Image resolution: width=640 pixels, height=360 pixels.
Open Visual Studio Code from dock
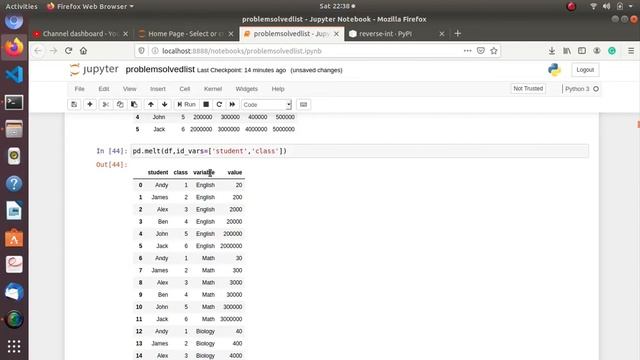pyautogui.click(x=14, y=75)
